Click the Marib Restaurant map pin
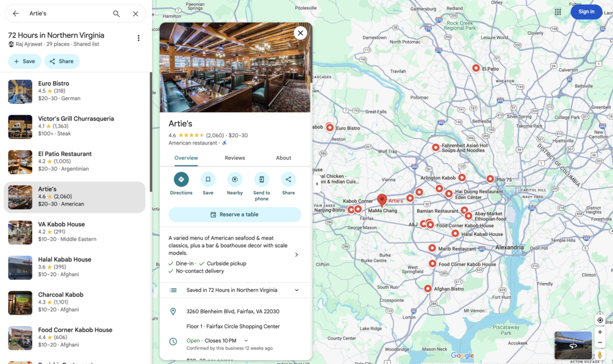This screenshot has width=613, height=364. coord(432,248)
